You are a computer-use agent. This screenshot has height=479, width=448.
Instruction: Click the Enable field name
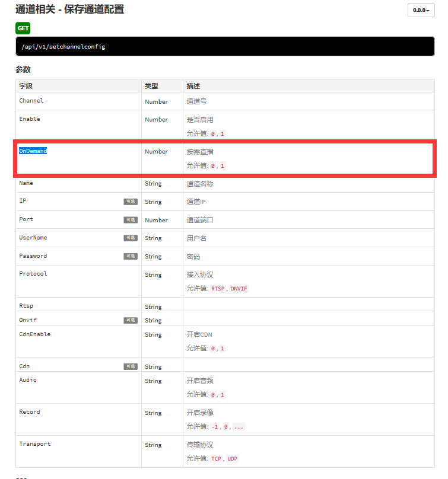30,119
